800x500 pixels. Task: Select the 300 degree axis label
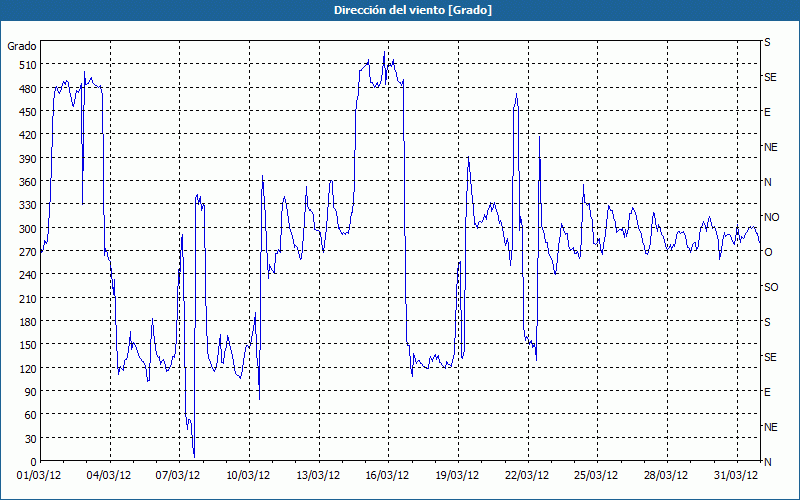[x=28, y=229]
